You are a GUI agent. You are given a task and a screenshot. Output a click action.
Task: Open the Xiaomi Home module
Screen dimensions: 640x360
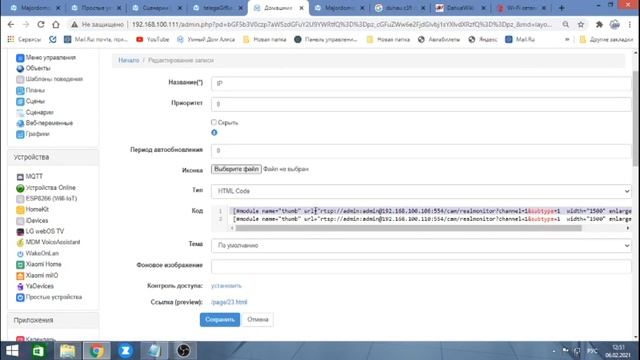(x=39, y=264)
